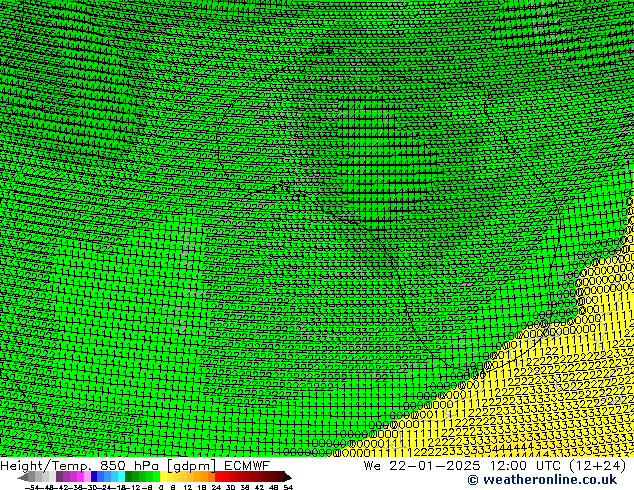Click the bright yellow legend segment above 0
This screenshot has width=634, height=490.
pos(163,477)
